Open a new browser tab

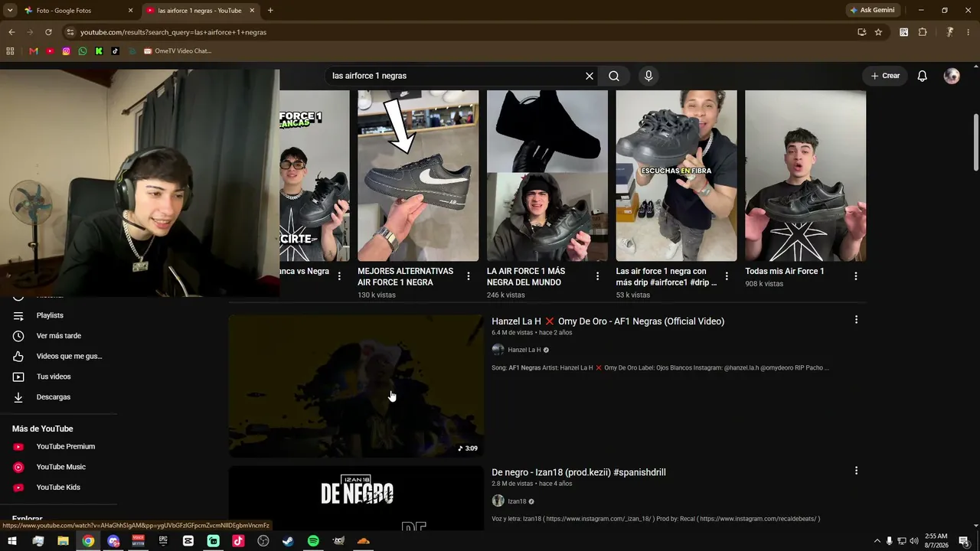click(x=270, y=11)
